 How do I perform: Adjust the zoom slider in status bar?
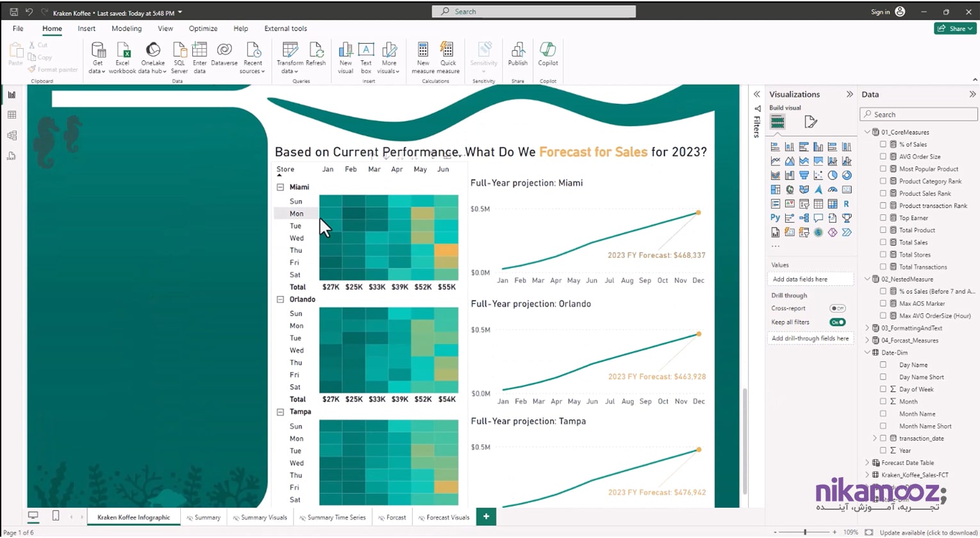point(805,532)
